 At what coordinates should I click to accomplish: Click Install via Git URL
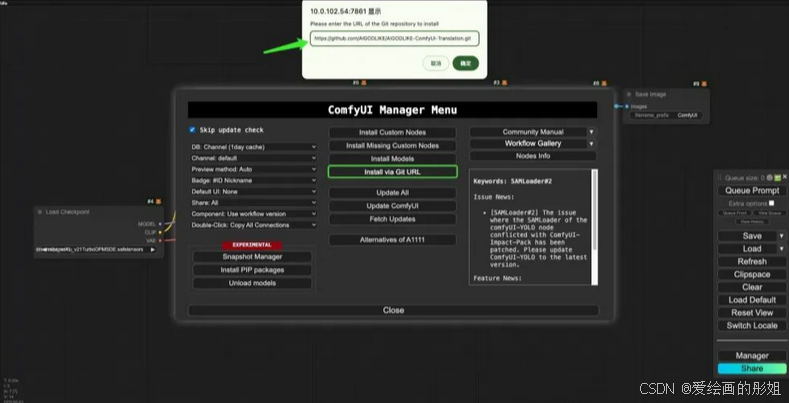[392, 172]
